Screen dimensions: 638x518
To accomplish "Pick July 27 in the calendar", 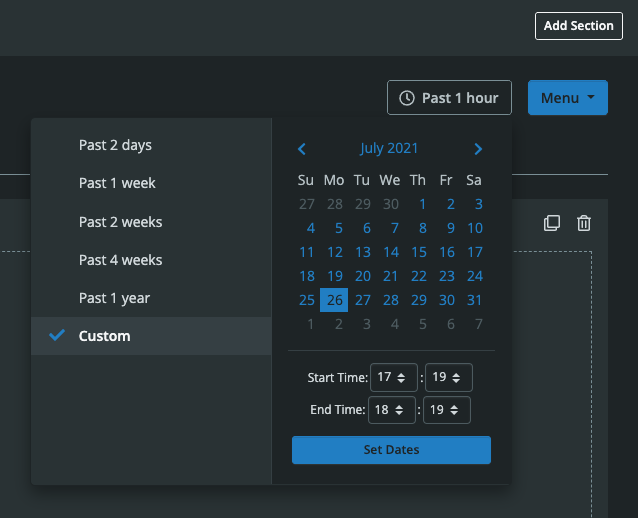I will click(363, 300).
